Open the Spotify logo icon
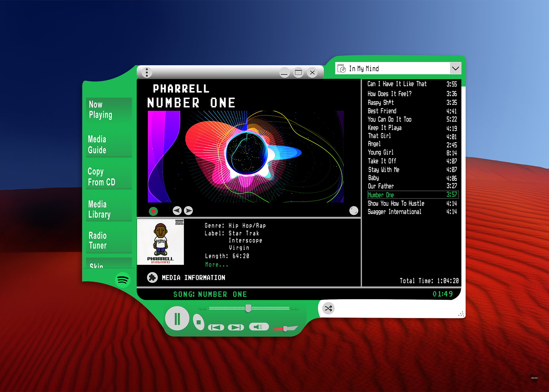 click(x=123, y=280)
